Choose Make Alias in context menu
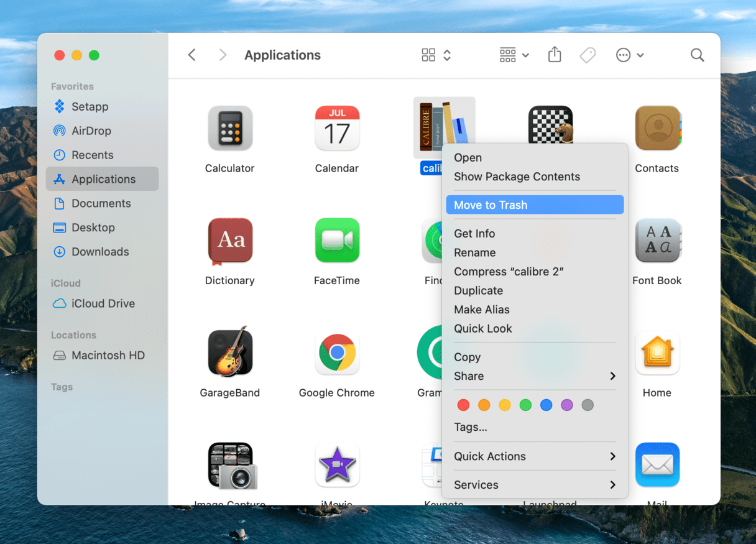This screenshot has height=544, width=756. coord(535,310)
